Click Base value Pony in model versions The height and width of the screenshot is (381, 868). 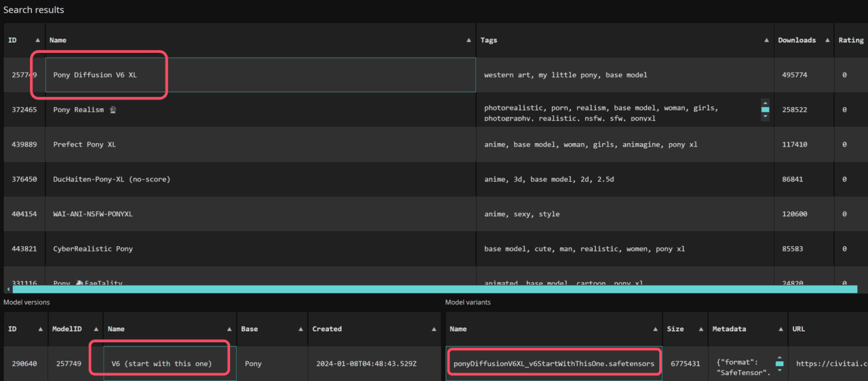pos(253,364)
